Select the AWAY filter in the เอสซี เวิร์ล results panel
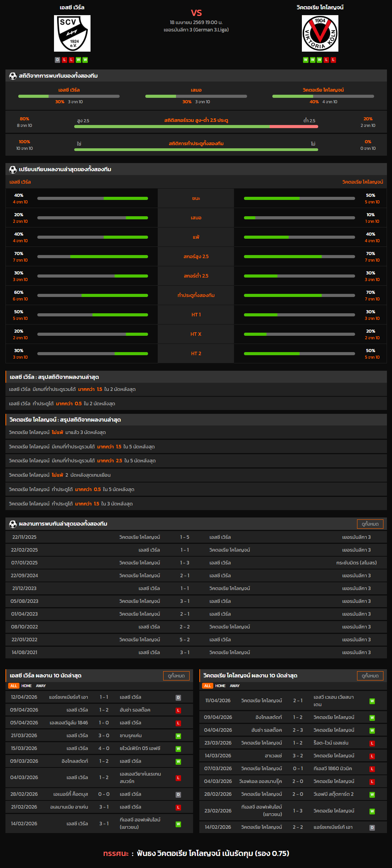This screenshot has width=392, height=868. point(41,686)
